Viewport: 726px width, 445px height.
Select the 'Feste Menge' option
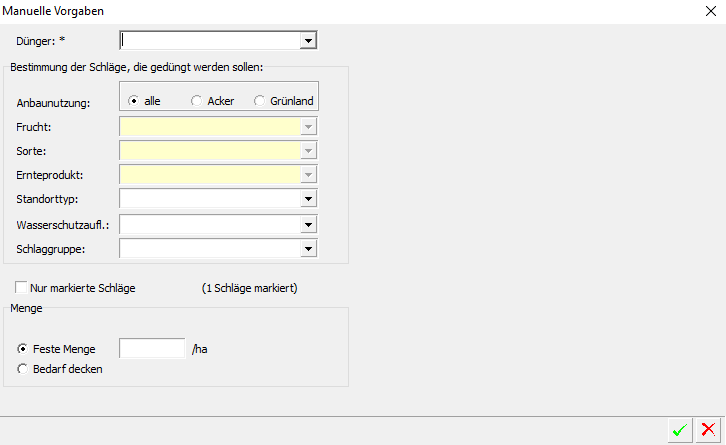23,349
